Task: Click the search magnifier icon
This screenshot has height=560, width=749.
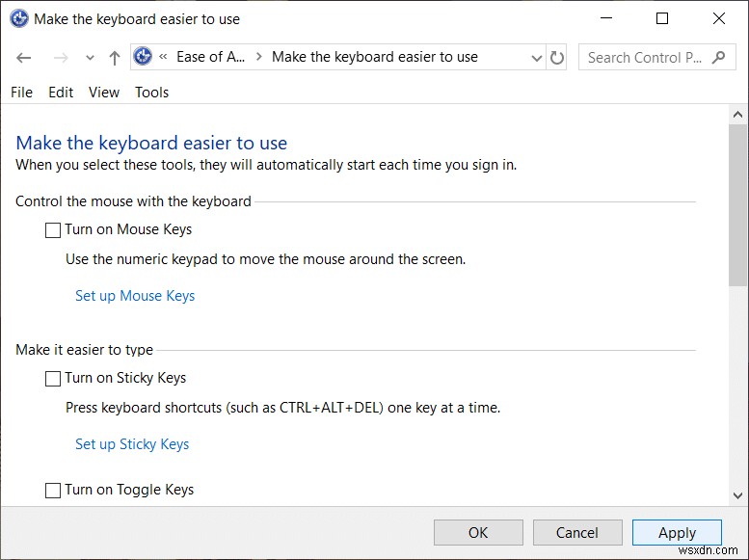Action: click(x=718, y=57)
